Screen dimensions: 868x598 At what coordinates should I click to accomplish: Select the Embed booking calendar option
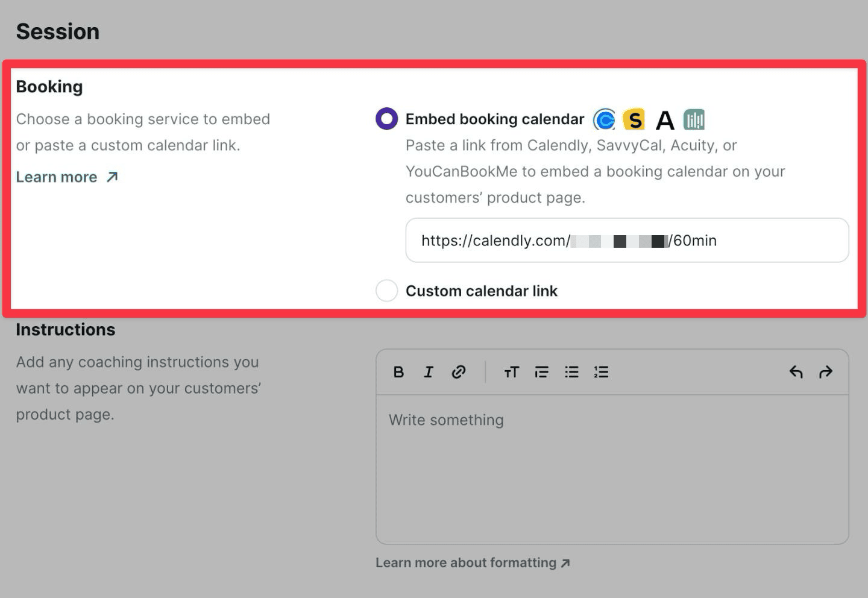[x=386, y=119]
